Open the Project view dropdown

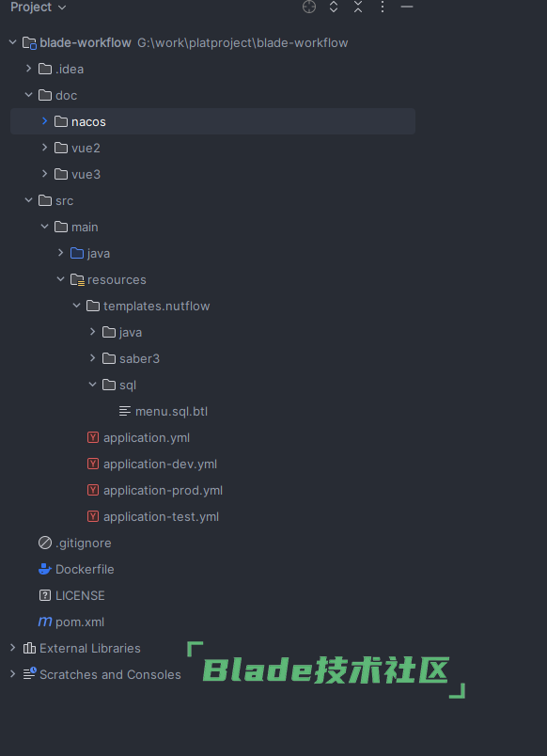[x=39, y=8]
